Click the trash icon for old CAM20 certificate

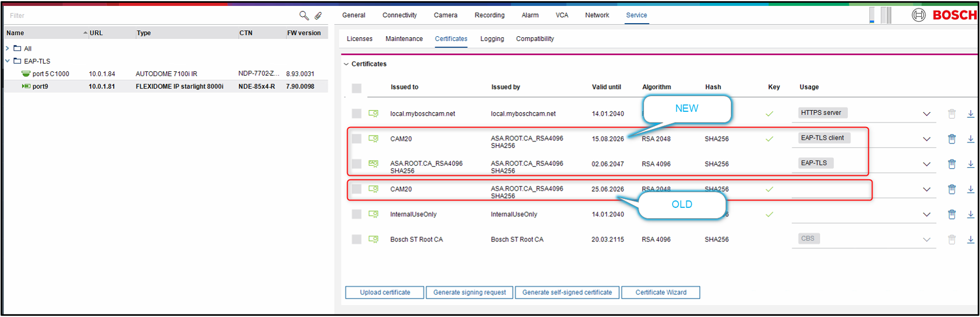pos(951,189)
